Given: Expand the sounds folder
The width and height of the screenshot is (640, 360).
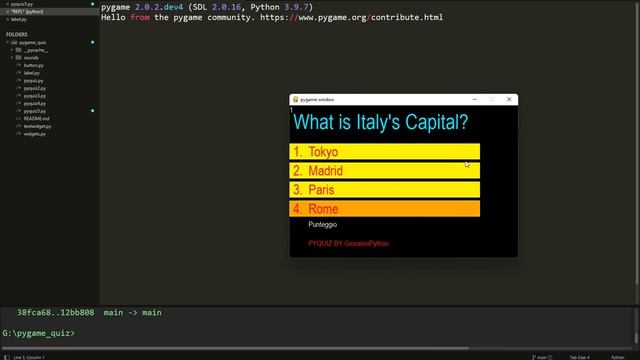Looking at the screenshot, I should coord(12,58).
